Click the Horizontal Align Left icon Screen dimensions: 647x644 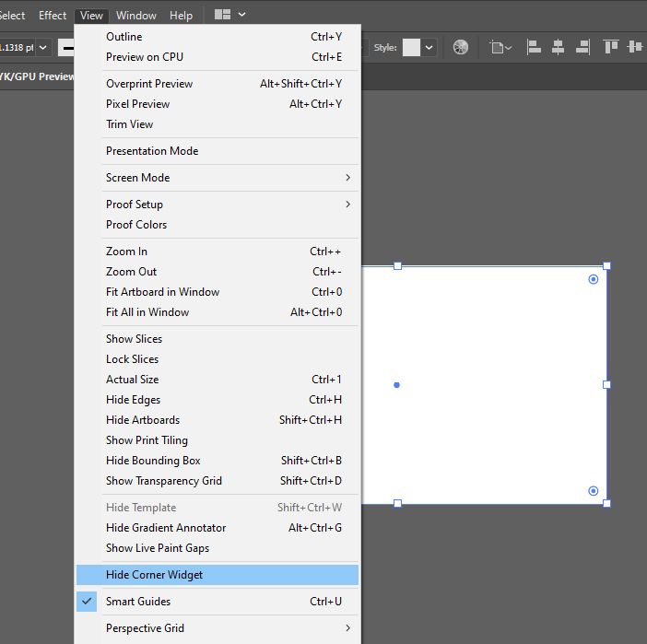pyautogui.click(x=534, y=47)
